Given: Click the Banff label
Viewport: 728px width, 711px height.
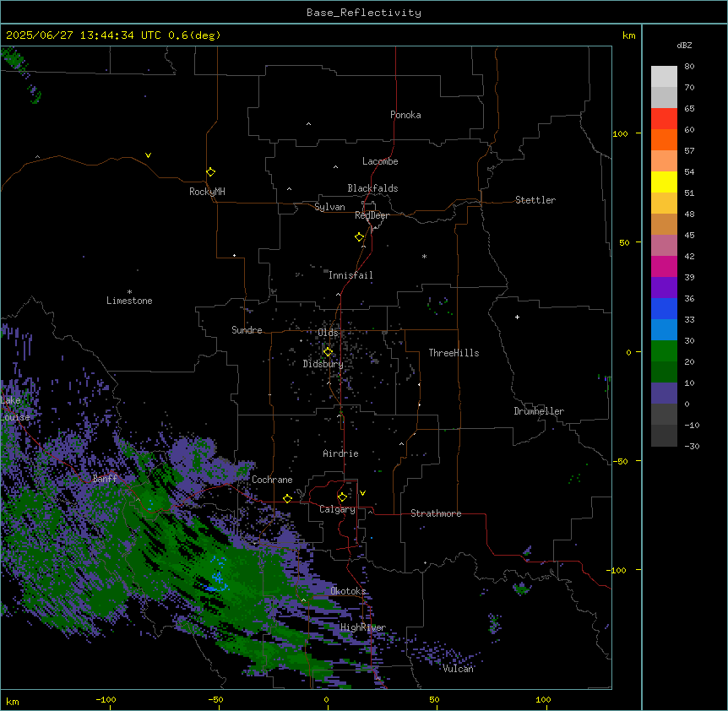Looking at the screenshot, I should (105, 479).
